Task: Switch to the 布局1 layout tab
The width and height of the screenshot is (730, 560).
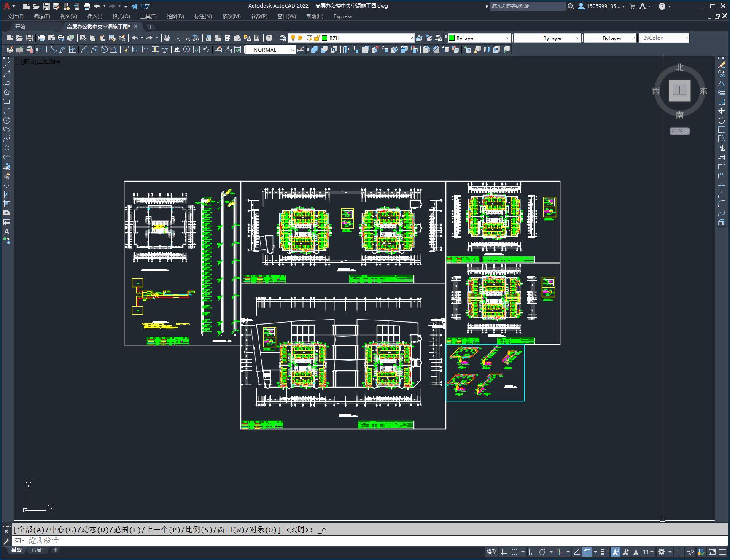Action: (x=38, y=550)
